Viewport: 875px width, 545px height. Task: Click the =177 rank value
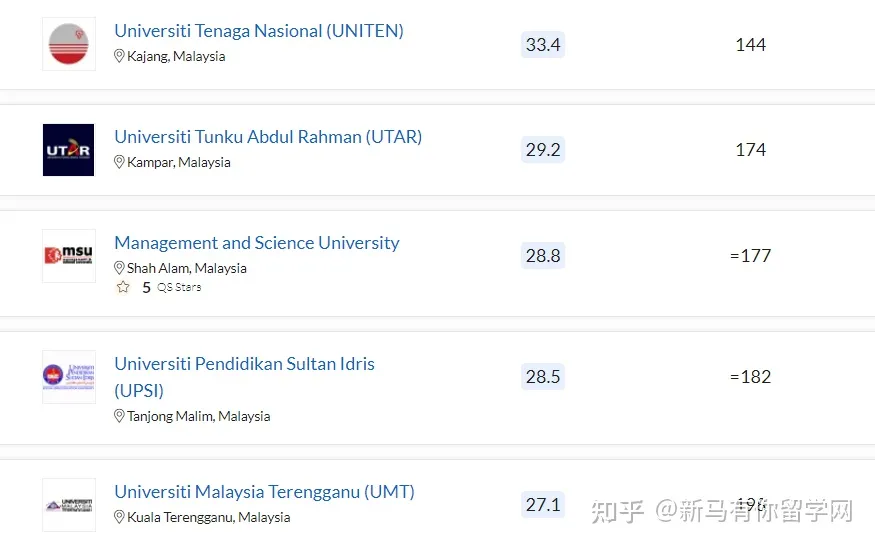coord(751,256)
